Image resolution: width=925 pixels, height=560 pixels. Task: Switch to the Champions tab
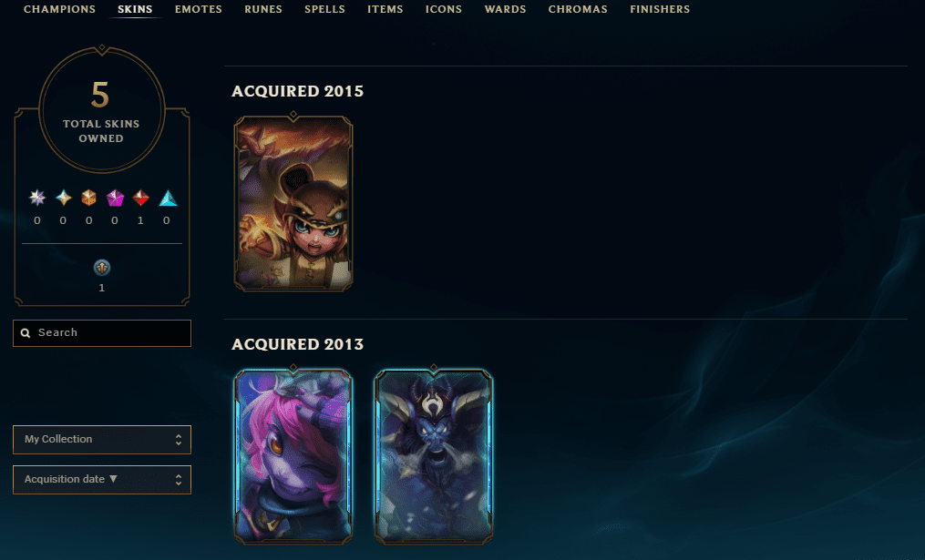tap(59, 9)
